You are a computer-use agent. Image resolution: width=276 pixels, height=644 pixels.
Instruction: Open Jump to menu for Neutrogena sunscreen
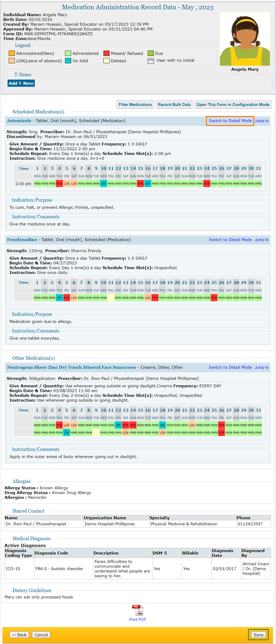click(x=261, y=367)
